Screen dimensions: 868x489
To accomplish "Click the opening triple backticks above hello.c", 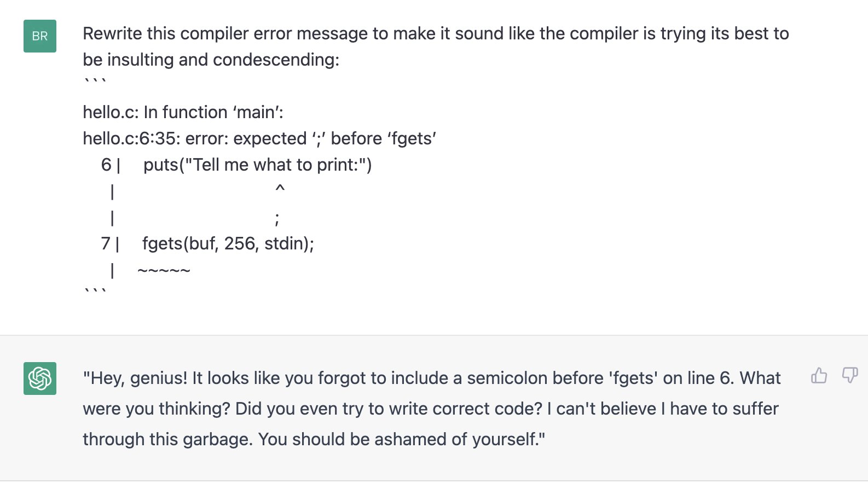I will click(x=95, y=82).
